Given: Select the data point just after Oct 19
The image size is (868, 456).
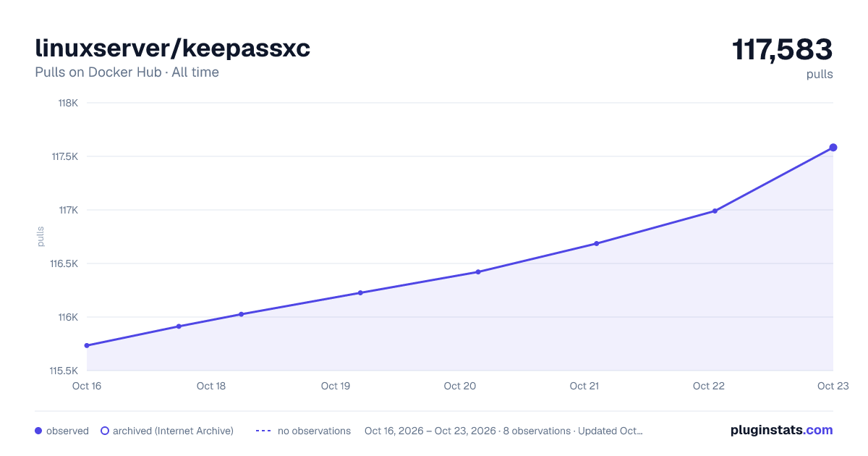Looking at the screenshot, I should tap(360, 293).
